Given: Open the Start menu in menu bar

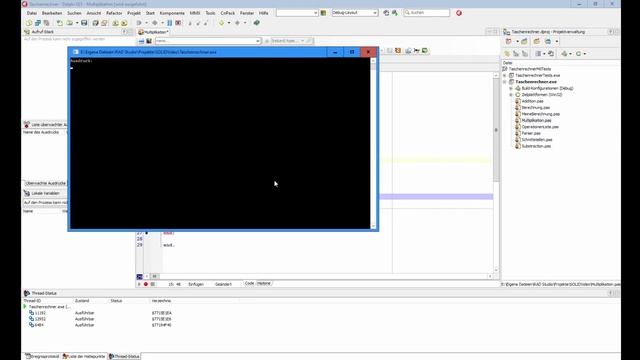Looking at the screenshot, I should coord(150,13).
